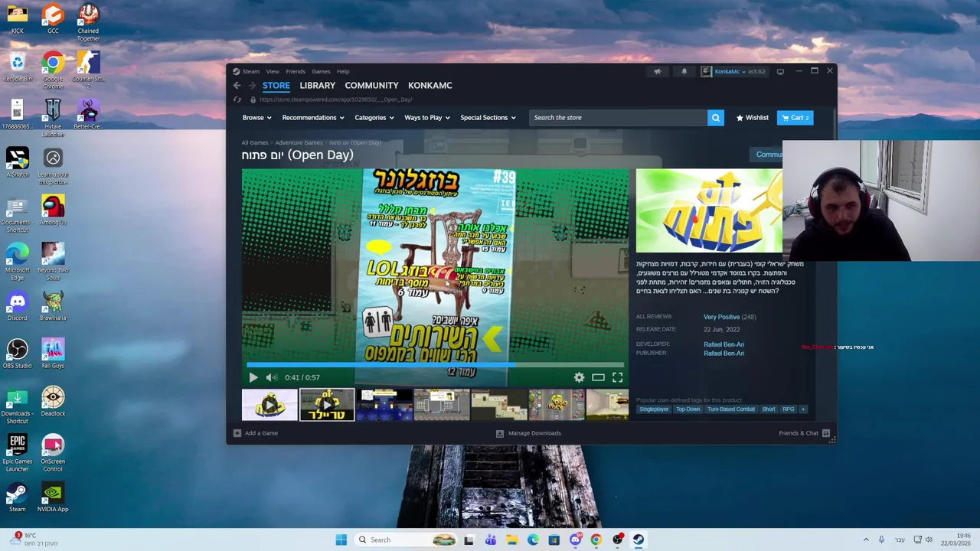
Task: Open Steam announcements megaphone icon
Action: tap(657, 71)
